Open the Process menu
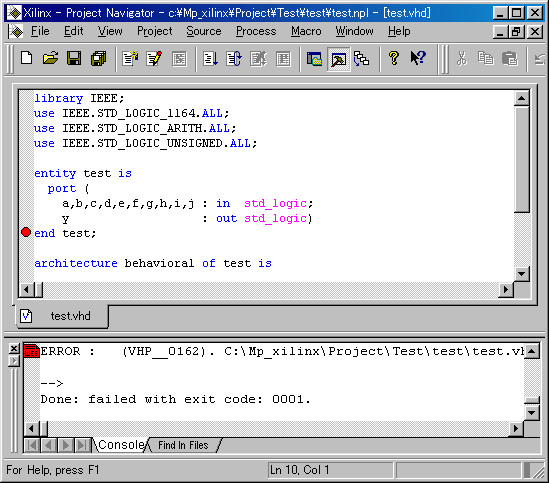549x483 pixels. [x=256, y=31]
